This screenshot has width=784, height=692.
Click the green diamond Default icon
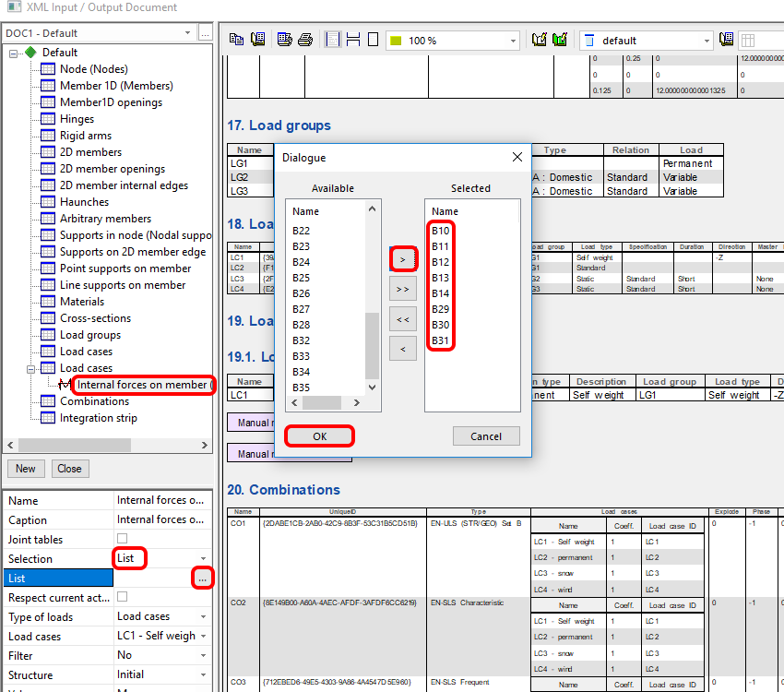point(30,53)
